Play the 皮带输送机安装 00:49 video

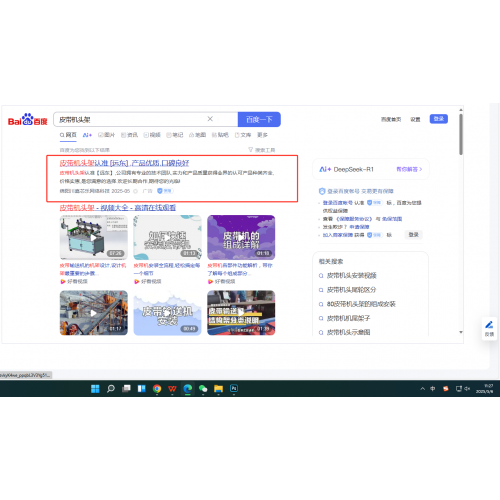tap(167, 313)
